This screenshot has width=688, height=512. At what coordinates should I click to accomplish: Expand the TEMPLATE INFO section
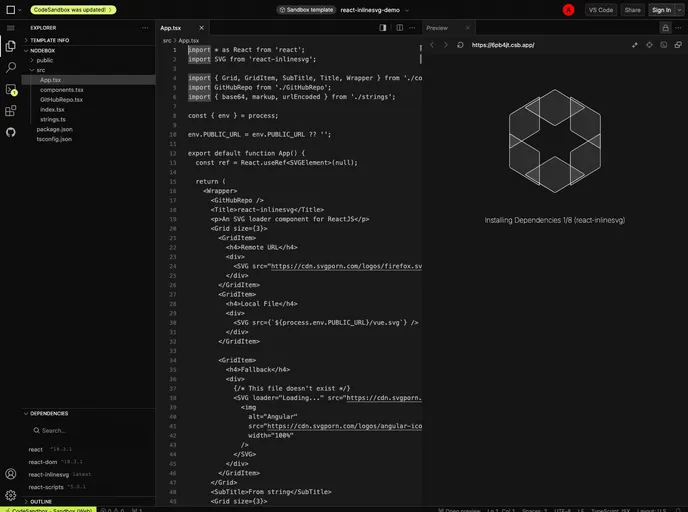(x=90, y=40)
